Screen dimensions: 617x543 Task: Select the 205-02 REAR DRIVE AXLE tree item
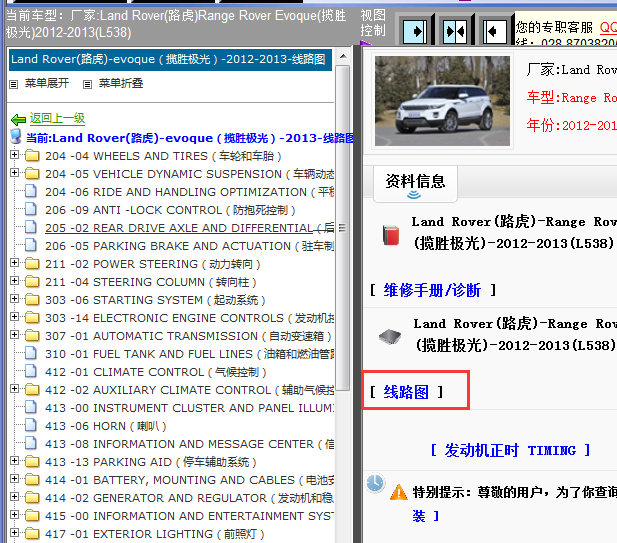[190, 228]
